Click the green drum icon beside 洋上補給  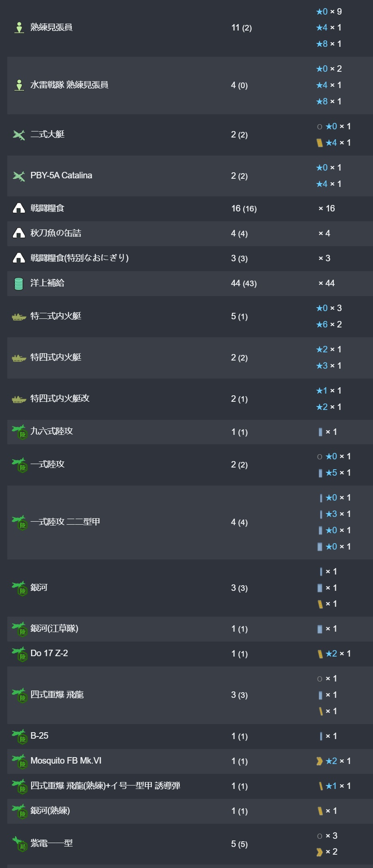[19, 283]
